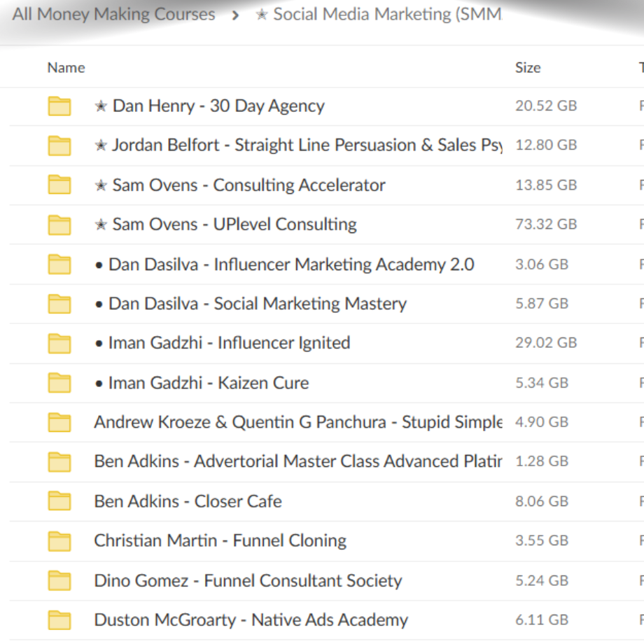This screenshot has height=644, width=644.
Task: Click the folder icon for Dan Henry 30 Day Agency
Action: click(x=59, y=106)
